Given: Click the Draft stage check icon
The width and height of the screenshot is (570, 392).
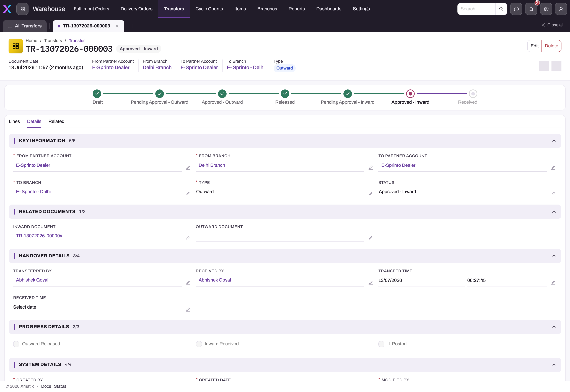Looking at the screenshot, I should click(x=97, y=94).
